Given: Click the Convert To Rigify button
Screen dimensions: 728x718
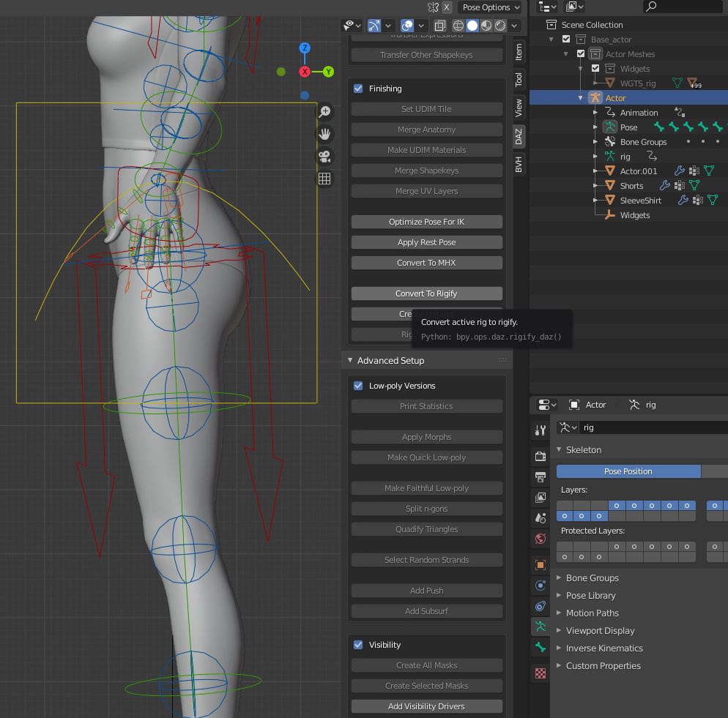Looking at the screenshot, I should point(426,293).
